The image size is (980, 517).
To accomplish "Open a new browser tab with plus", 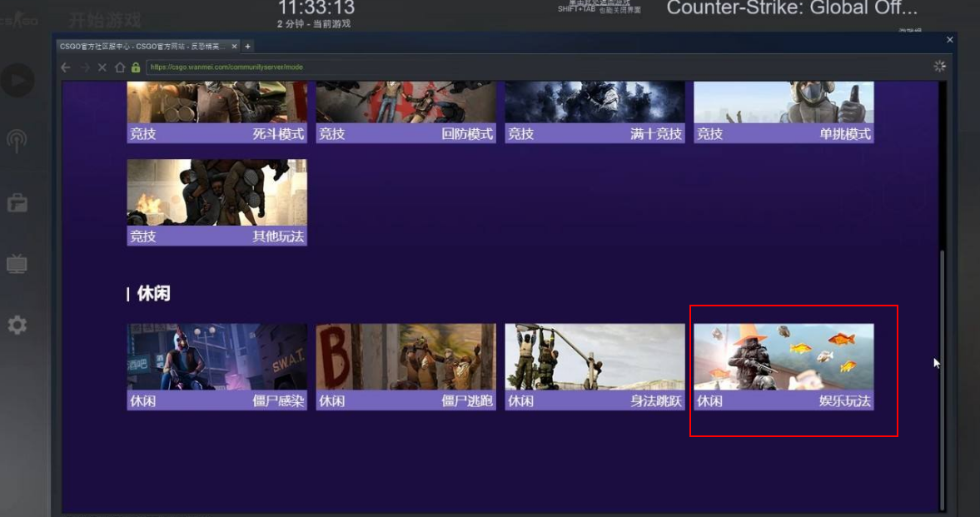I will click(247, 47).
